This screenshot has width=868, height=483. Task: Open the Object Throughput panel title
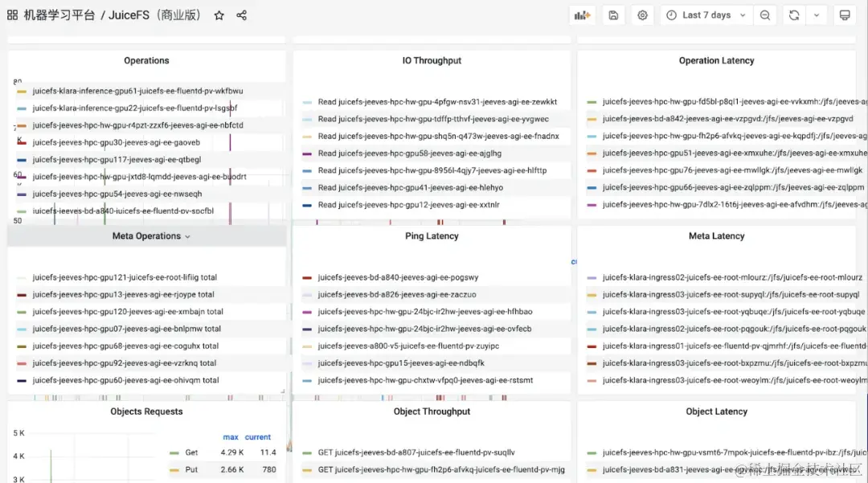[432, 411]
